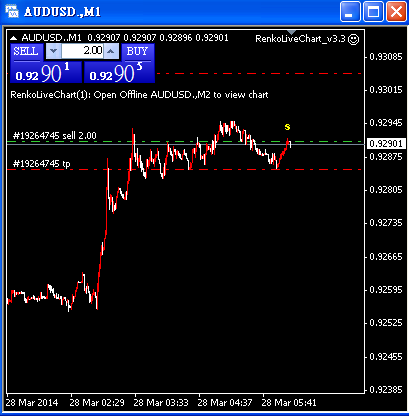Select the #19264745 sell 2.00 order line
This screenshot has width=409, height=416.
point(54,136)
